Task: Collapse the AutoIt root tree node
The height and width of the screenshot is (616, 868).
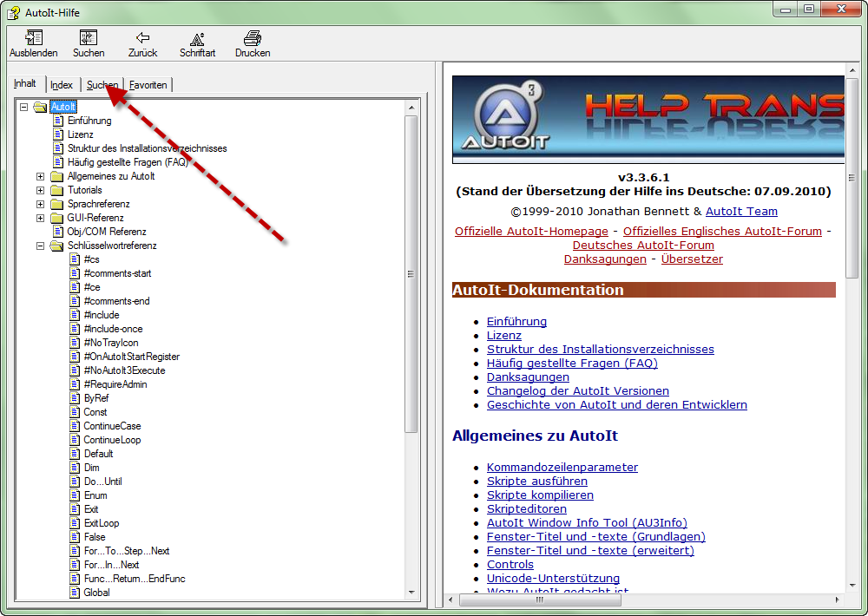Action: point(24,107)
